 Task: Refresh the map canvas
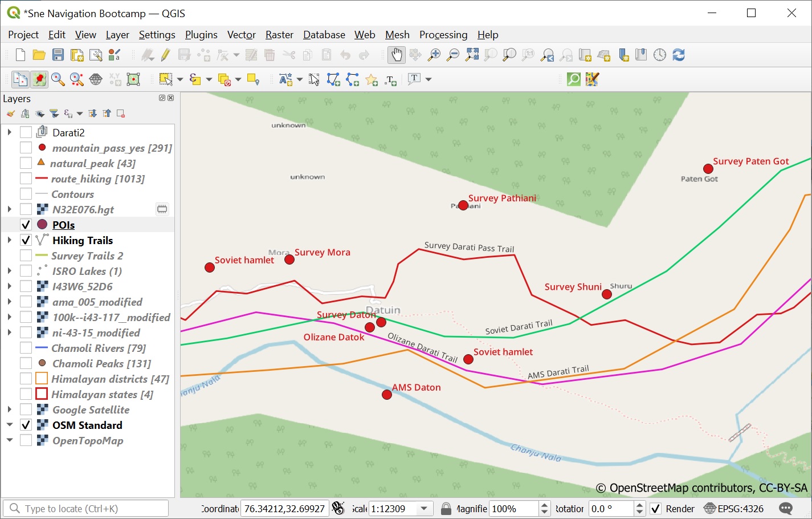(679, 55)
